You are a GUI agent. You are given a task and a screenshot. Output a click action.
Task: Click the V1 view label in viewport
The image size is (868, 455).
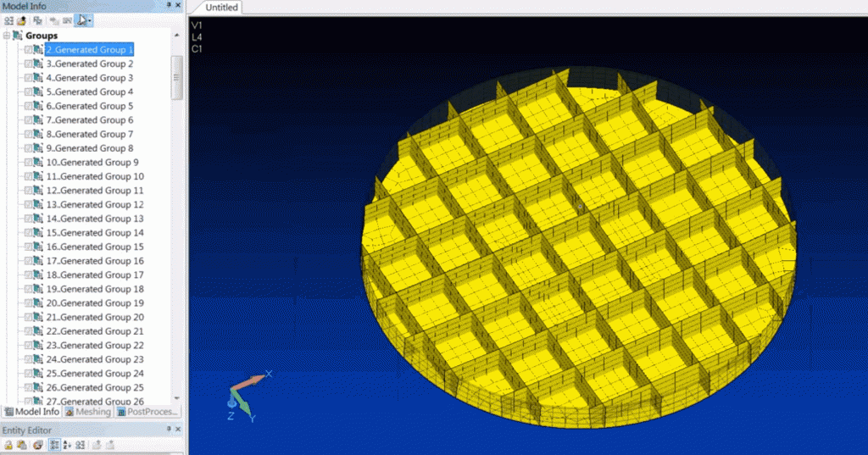click(197, 25)
